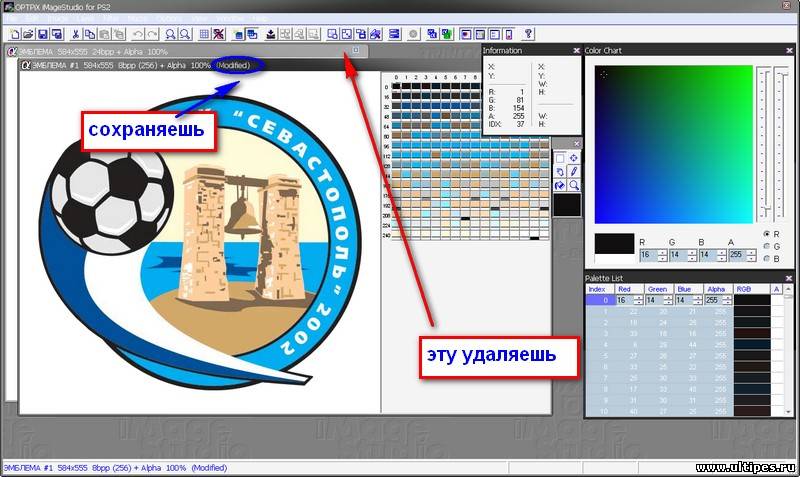Increase the R value with spinner arrow
The width and height of the screenshot is (800, 477).
tap(660, 252)
